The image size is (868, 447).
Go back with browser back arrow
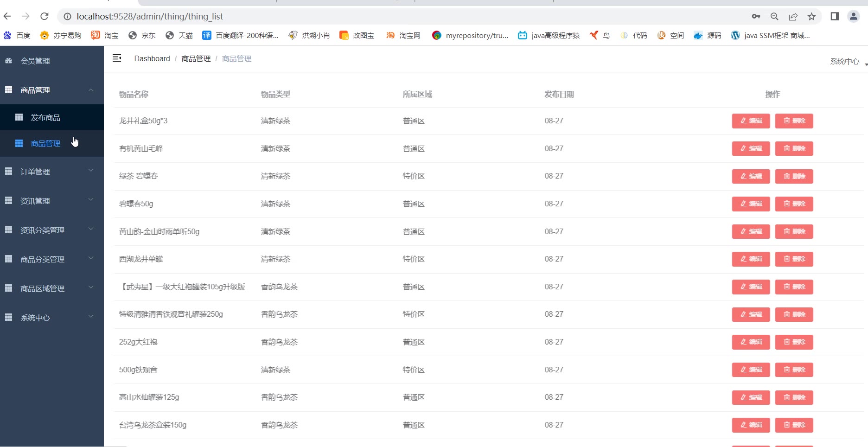click(x=7, y=16)
